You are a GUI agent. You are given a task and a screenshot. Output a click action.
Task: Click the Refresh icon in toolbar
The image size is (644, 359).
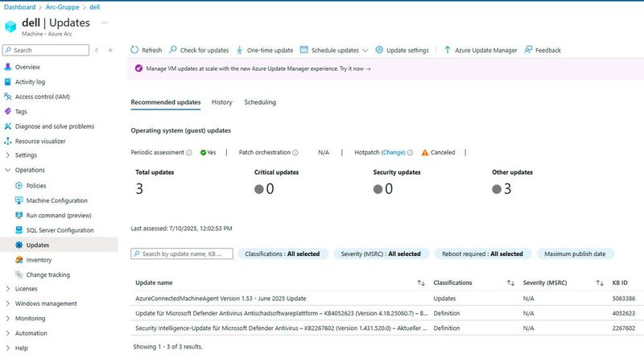134,50
